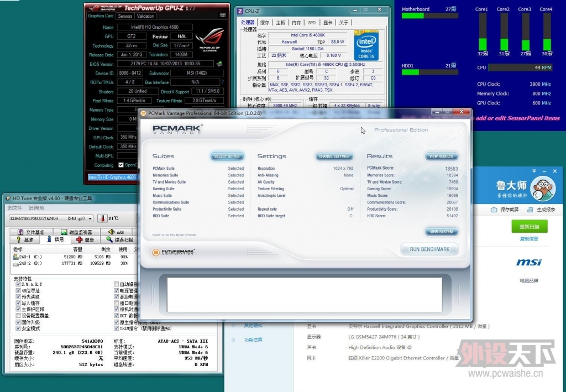Open the 文件 menu in HD Tune
This screenshot has height=392, width=566.
click(x=15, y=208)
